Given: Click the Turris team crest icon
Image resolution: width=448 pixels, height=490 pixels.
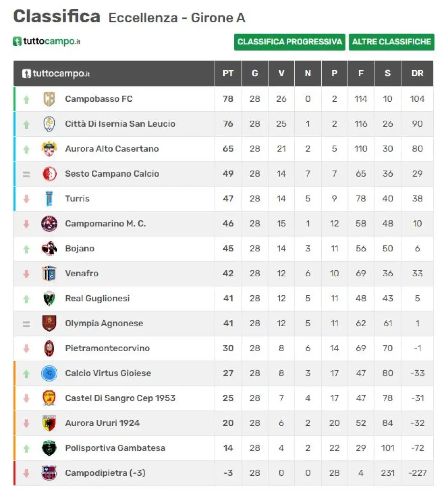Looking at the screenshot, I should point(49,199).
